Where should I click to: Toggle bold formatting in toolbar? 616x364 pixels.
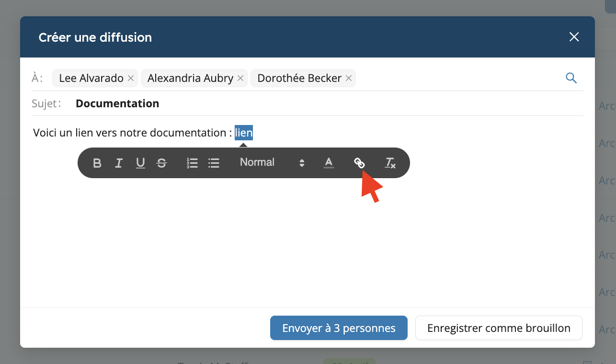(97, 163)
